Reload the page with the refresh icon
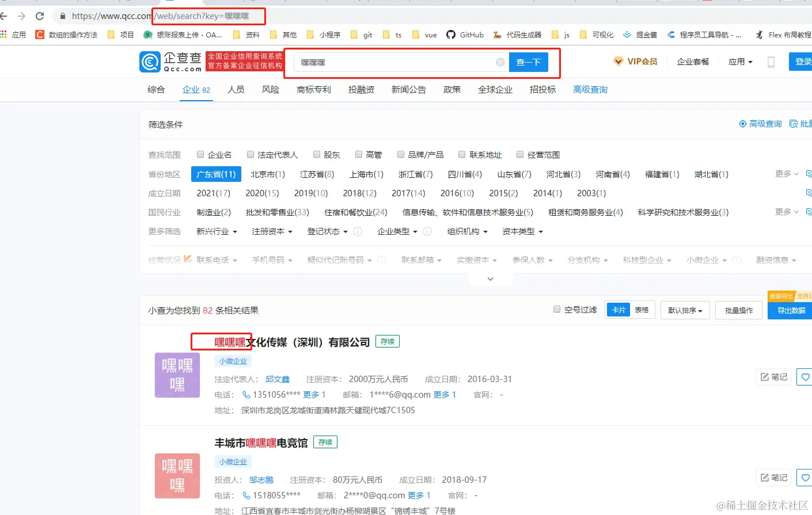The width and height of the screenshot is (812, 515). coord(40,16)
